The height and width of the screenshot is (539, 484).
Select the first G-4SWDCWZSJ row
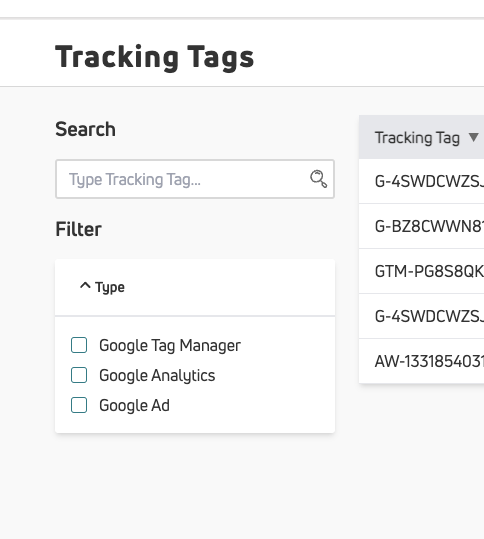tap(421, 181)
